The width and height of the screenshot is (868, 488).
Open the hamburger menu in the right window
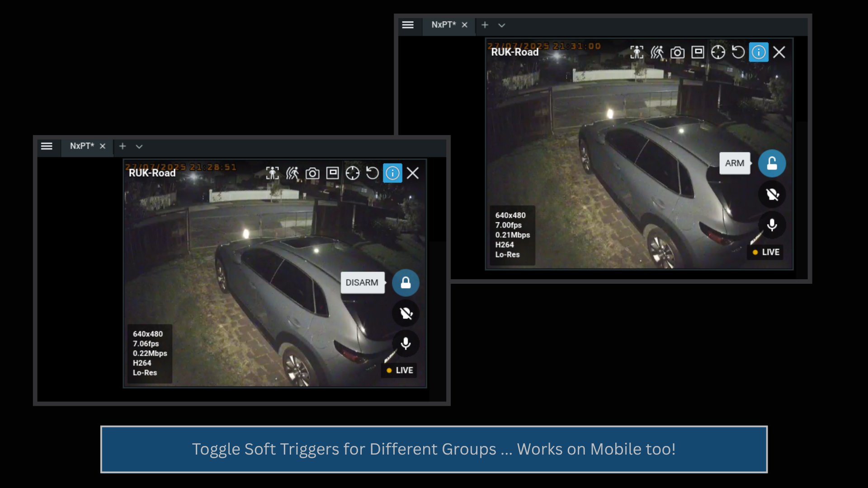408,25
